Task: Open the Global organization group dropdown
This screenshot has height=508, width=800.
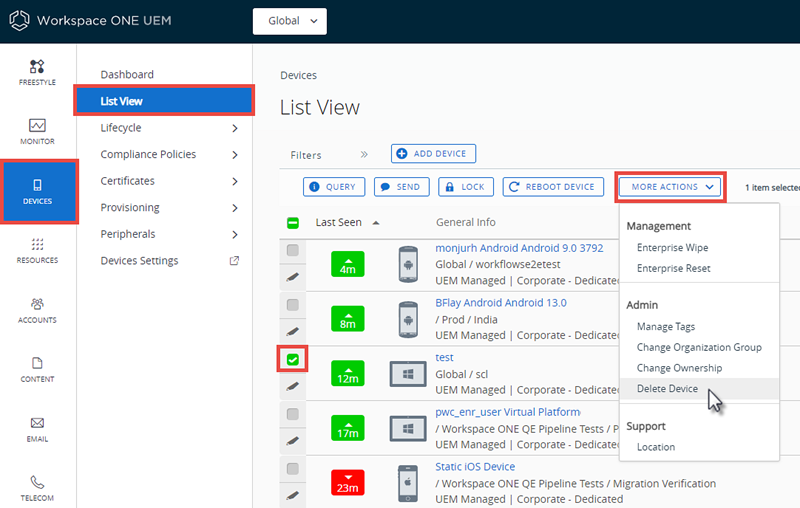Action: coord(290,21)
